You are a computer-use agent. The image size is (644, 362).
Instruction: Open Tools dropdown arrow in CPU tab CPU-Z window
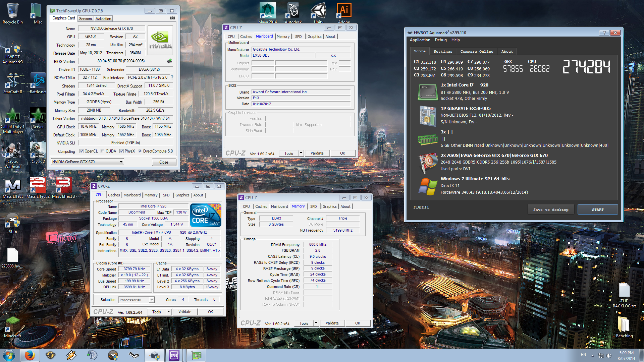[169, 312]
